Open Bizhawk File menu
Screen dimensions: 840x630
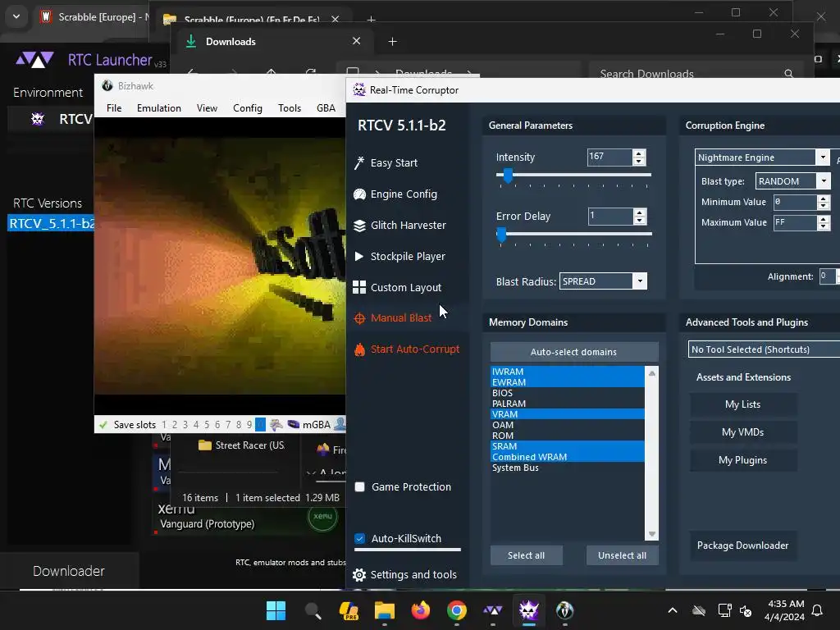pos(114,108)
